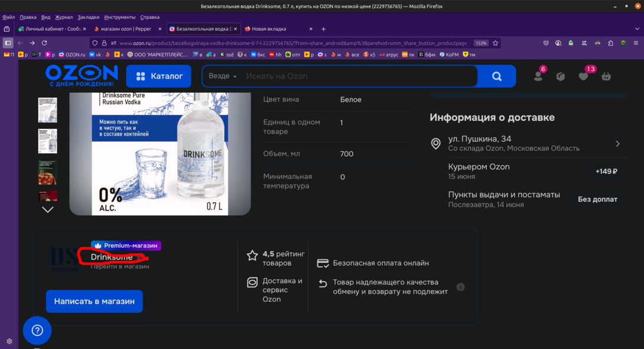This screenshot has width=644, height=349.
Task: Click Drinksome store name
Action: (x=112, y=257)
